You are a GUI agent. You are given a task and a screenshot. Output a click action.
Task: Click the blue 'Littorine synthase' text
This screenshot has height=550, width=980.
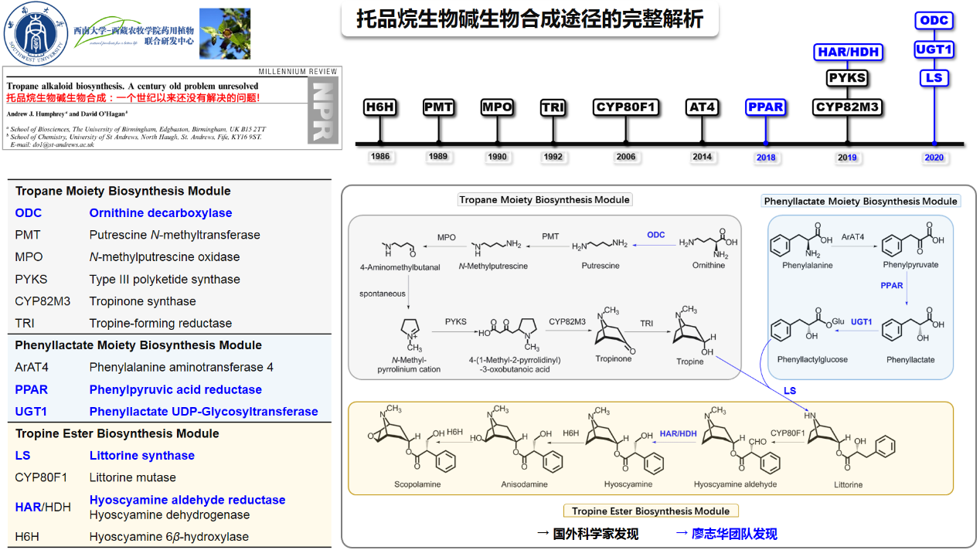point(141,456)
